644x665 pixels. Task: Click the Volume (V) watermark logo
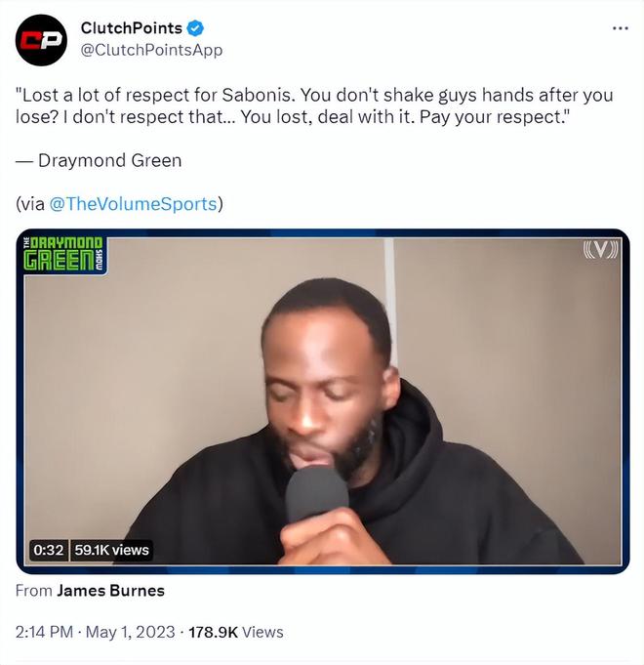(600, 249)
